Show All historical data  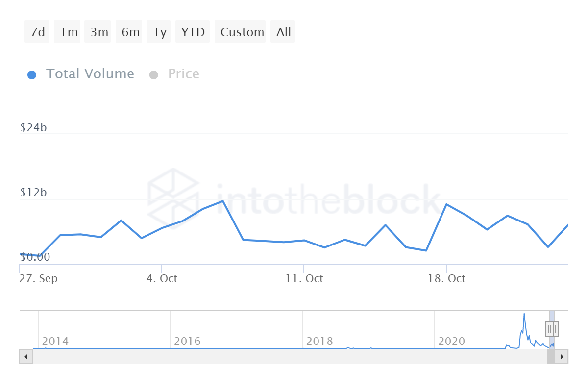283,32
